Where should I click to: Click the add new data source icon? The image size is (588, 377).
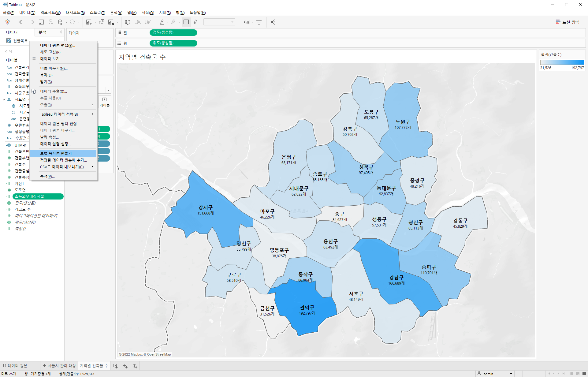coord(51,22)
